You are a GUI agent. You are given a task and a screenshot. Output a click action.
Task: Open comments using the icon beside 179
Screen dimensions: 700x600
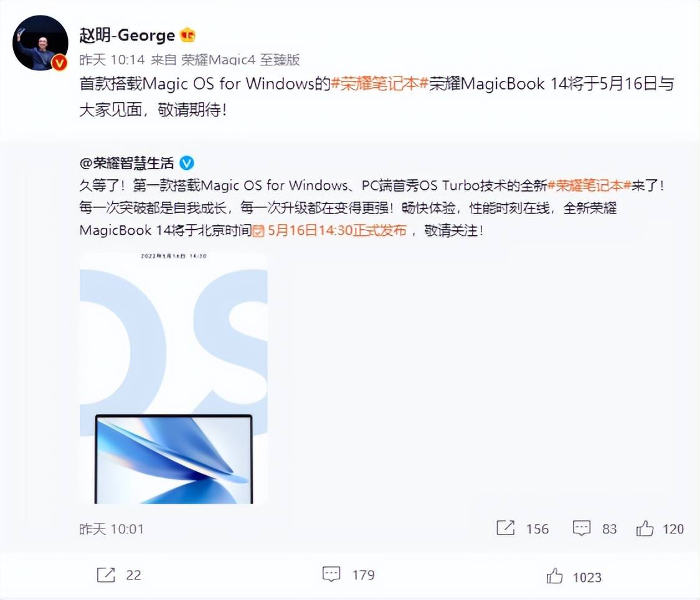(331, 574)
